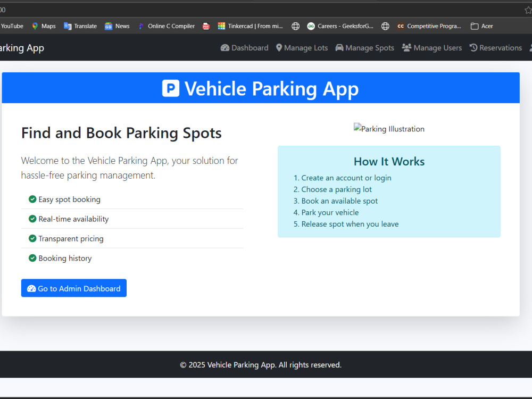Click the welcome paragraph text
Screen dimensions: 532x399
(129, 168)
